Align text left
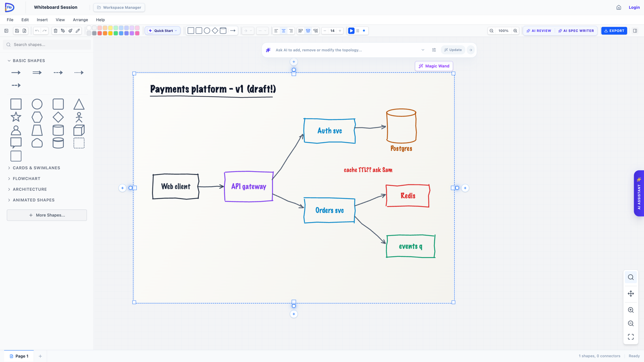Viewport: 644px width, 362px height. [x=276, y=31]
